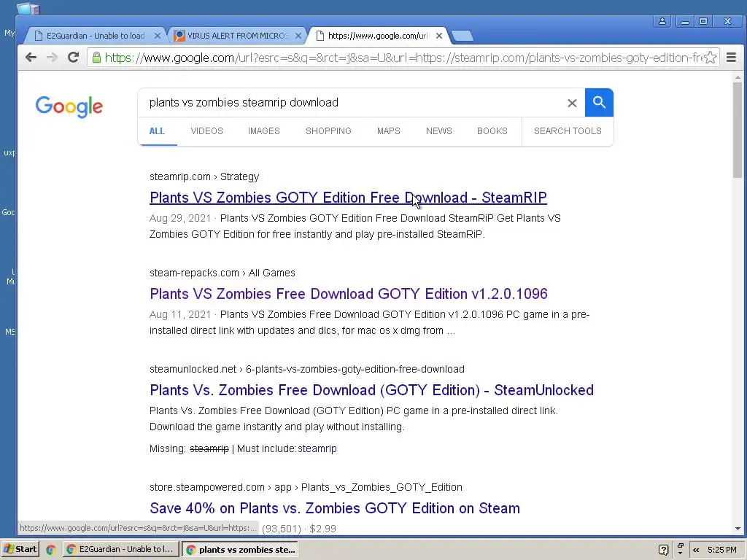Clear the search query with the X icon
This screenshot has height=560, width=747.
(x=572, y=103)
